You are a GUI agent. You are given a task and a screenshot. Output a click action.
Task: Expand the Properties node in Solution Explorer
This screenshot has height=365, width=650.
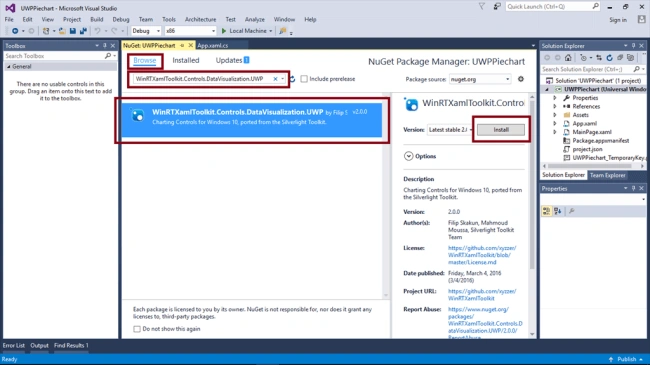point(555,98)
